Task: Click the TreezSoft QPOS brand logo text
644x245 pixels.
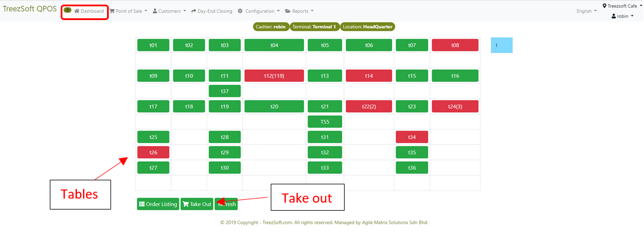Action: (x=30, y=9)
